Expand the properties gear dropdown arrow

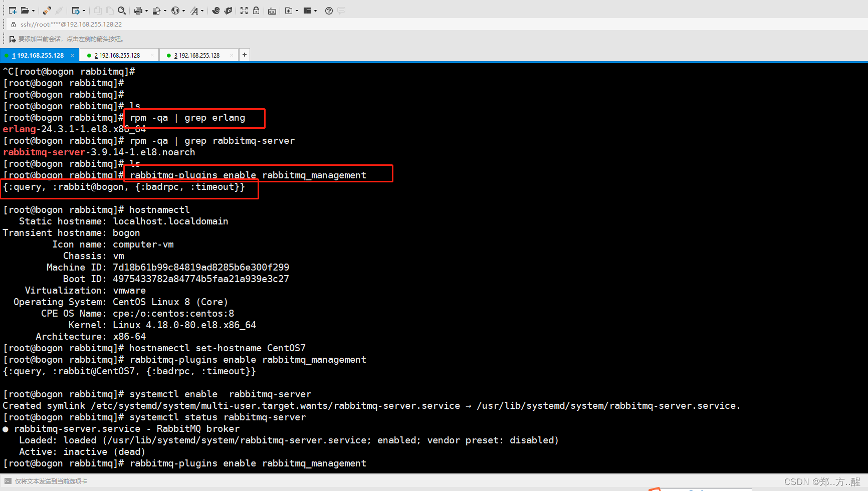point(84,11)
